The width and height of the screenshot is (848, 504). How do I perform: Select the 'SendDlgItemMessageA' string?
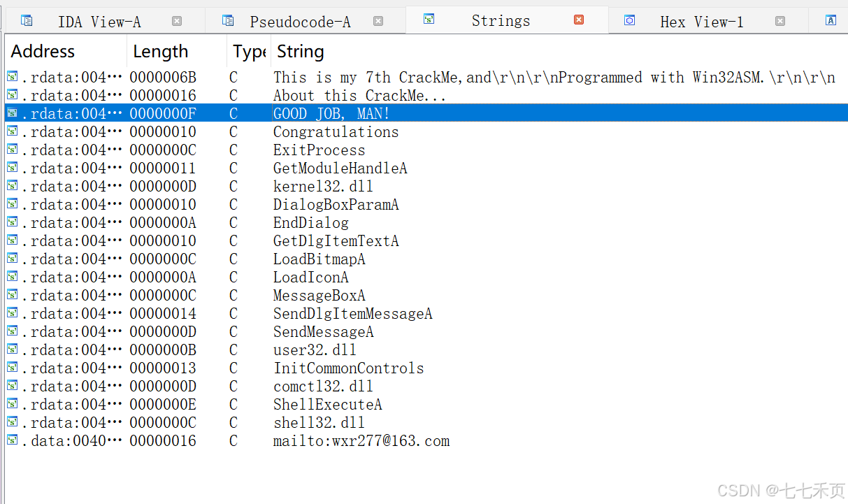pos(352,314)
